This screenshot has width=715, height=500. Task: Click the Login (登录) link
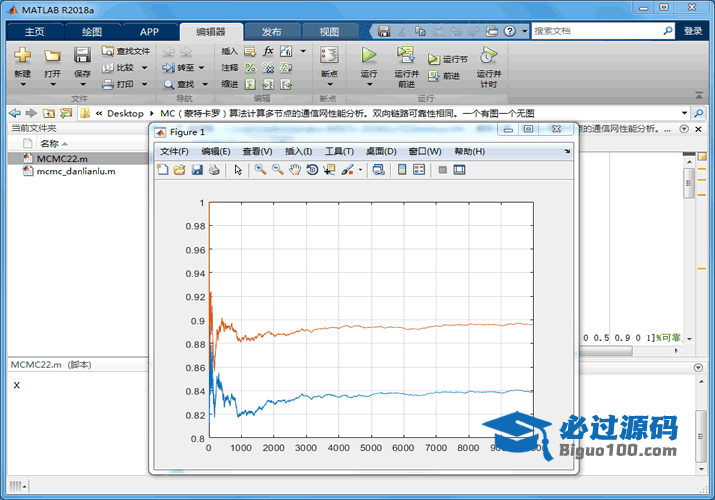(x=693, y=31)
